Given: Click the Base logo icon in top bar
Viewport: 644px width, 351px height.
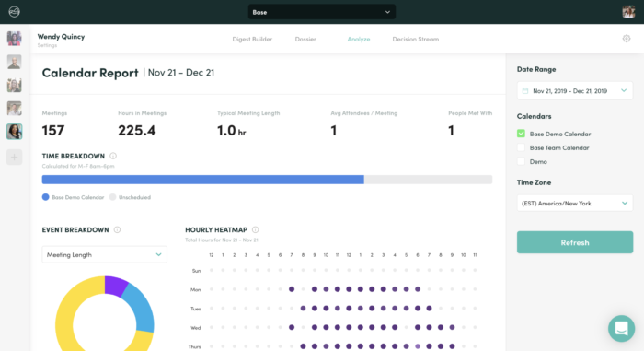Looking at the screenshot, I should click(x=15, y=12).
